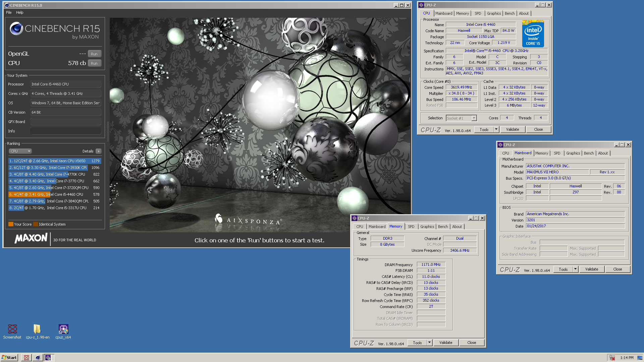Screen dimensions: 644x362
Task: Open the Help menu in Cinebench
Action: click(x=20, y=12)
